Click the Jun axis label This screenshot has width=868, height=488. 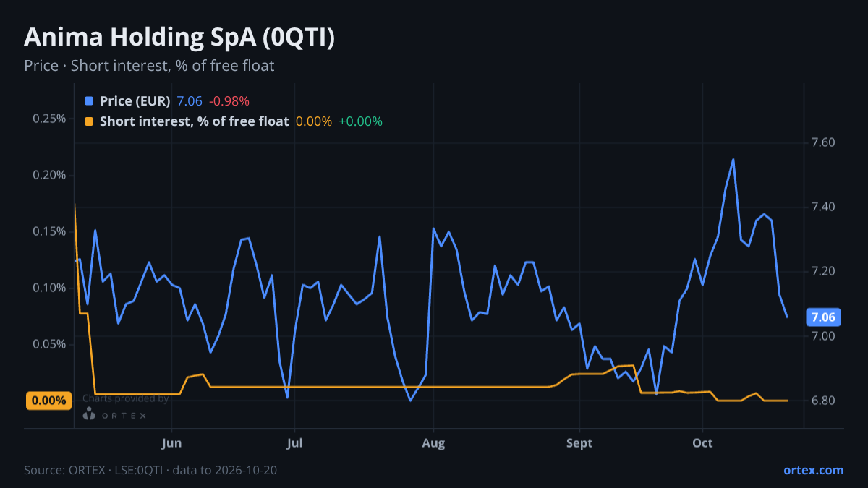172,442
